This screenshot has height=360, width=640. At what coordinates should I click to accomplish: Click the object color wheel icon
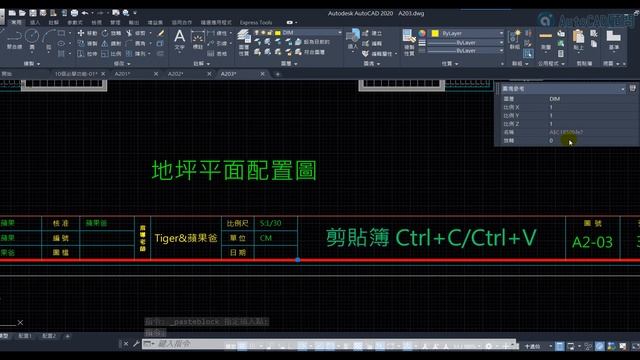[422, 33]
